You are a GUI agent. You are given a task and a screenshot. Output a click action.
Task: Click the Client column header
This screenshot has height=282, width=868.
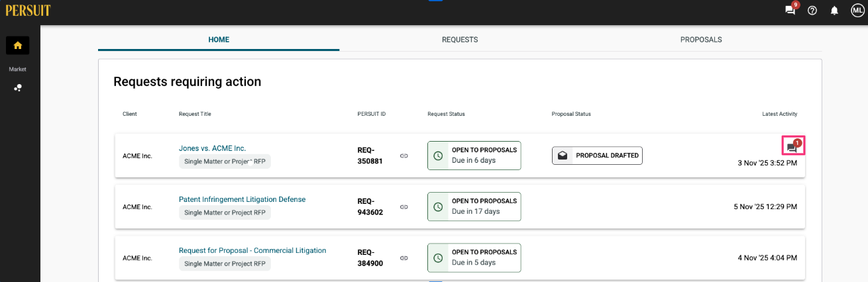[130, 114]
